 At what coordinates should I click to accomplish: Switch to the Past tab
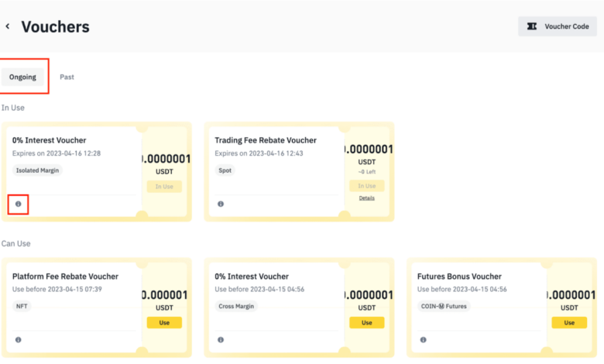pos(67,77)
